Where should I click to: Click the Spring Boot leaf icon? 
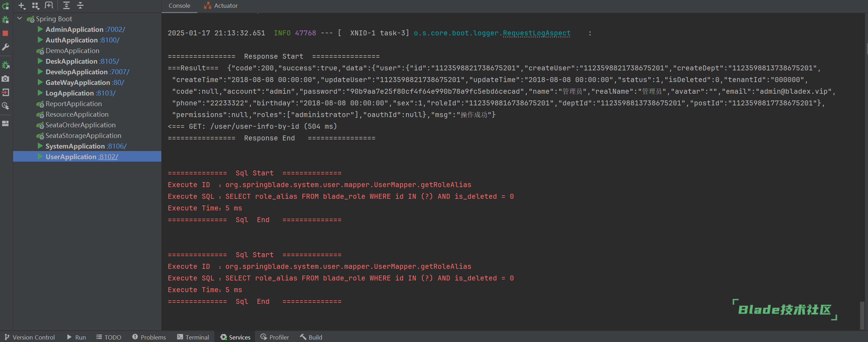(x=31, y=19)
